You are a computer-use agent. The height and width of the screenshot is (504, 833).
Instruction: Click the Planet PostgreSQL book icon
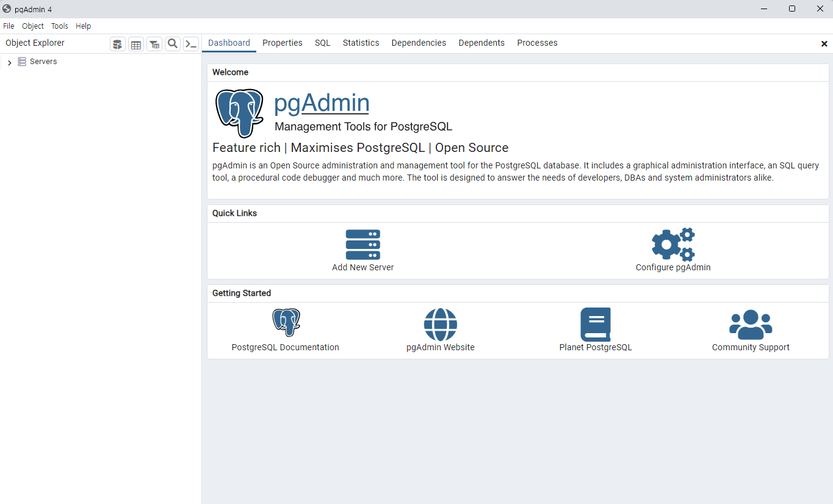tap(596, 325)
